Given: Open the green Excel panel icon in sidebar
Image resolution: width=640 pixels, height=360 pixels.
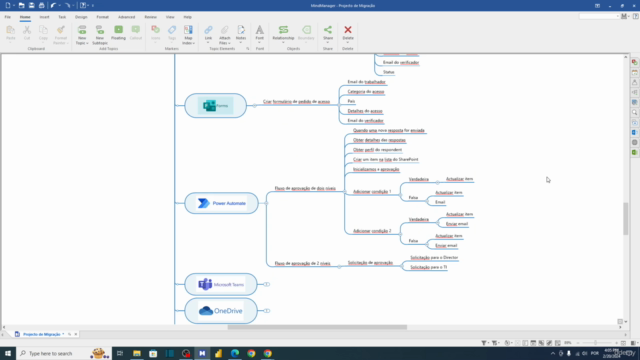Looking at the screenshot, I should pyautogui.click(x=635, y=152).
